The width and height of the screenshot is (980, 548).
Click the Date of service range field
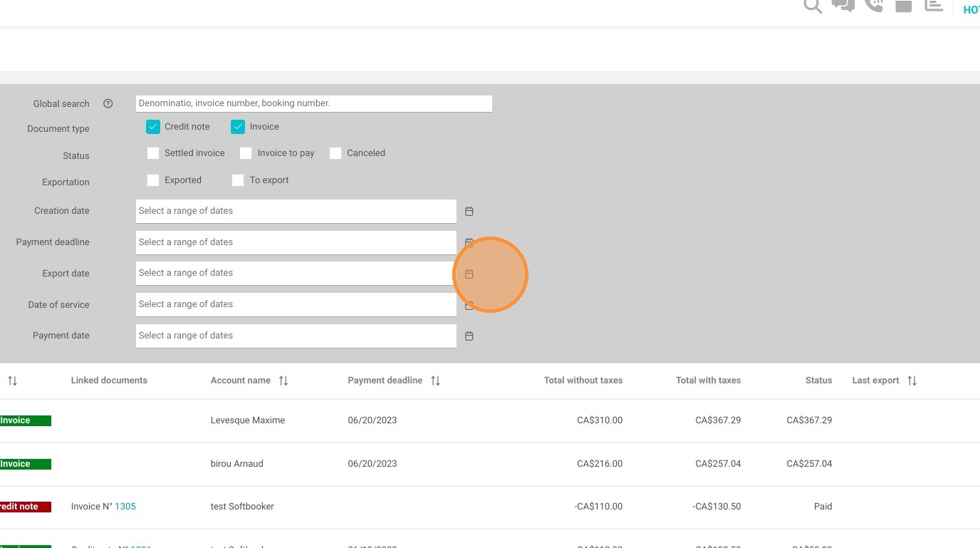click(x=296, y=304)
